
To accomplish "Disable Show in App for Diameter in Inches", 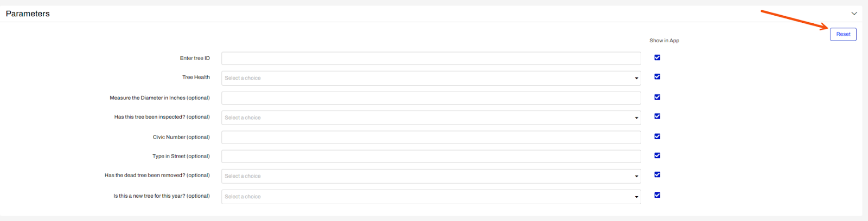I will click(x=657, y=97).
